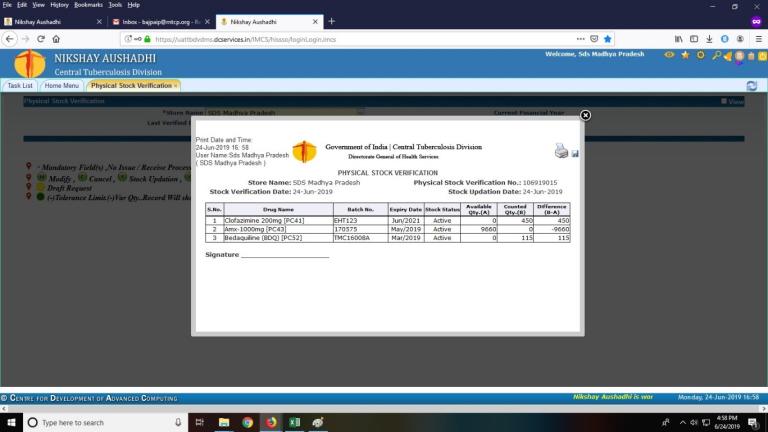The image size is (768, 432).
Task: Switch to the Inbox mail browser tab
Action: point(160,22)
